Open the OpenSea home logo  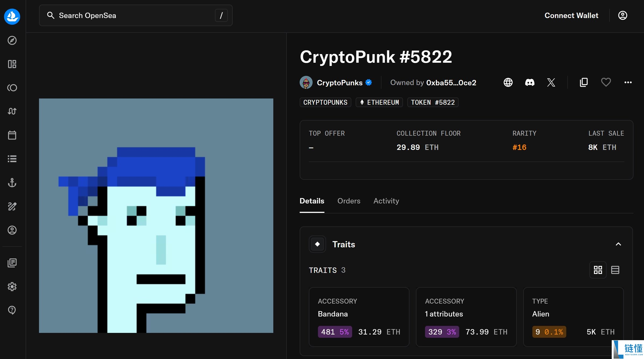pos(12,17)
